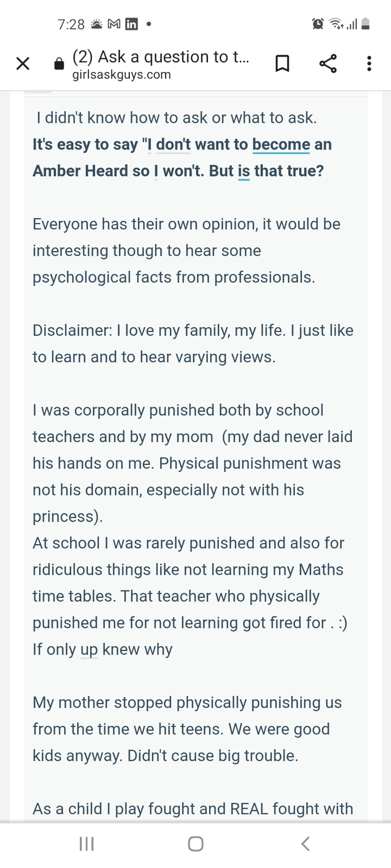391x868 pixels.
Task: Open the three-dot overflow menu
Action: [x=369, y=64]
